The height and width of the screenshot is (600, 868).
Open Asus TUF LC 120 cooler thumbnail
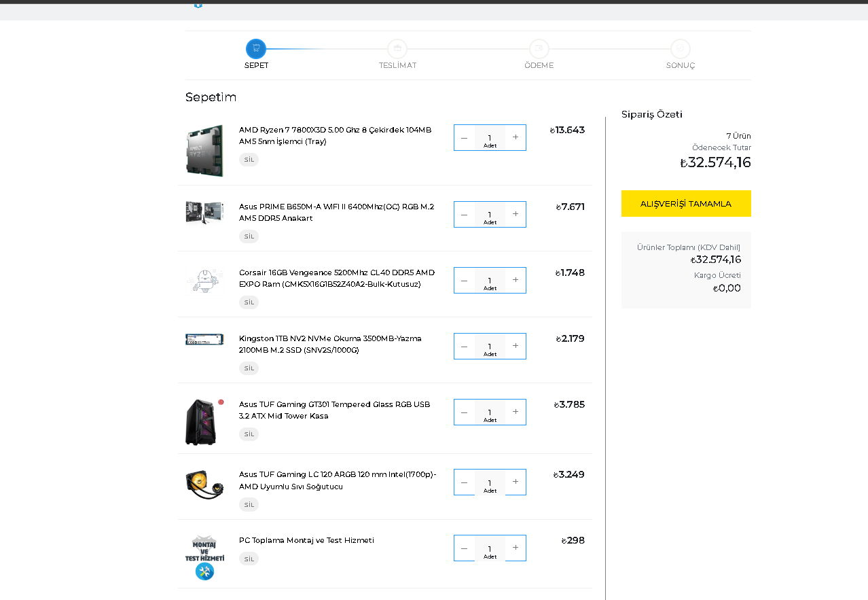click(205, 484)
